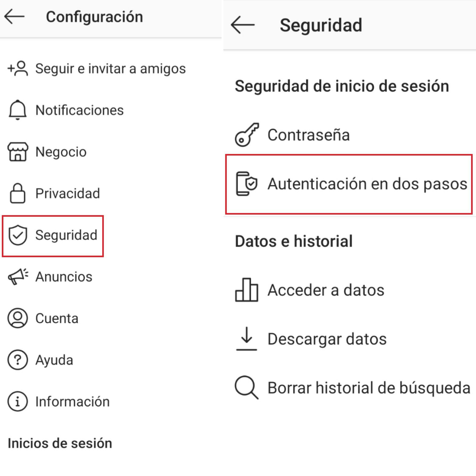476x476 pixels.
Task: Open Autenticación en dos pasos
Action: [367, 184]
